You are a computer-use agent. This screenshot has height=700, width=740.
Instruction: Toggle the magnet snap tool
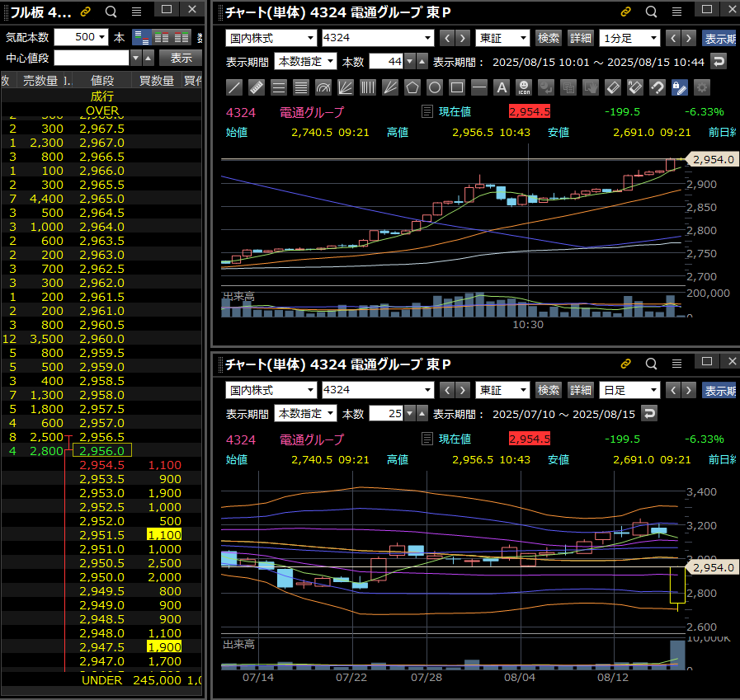(657, 87)
